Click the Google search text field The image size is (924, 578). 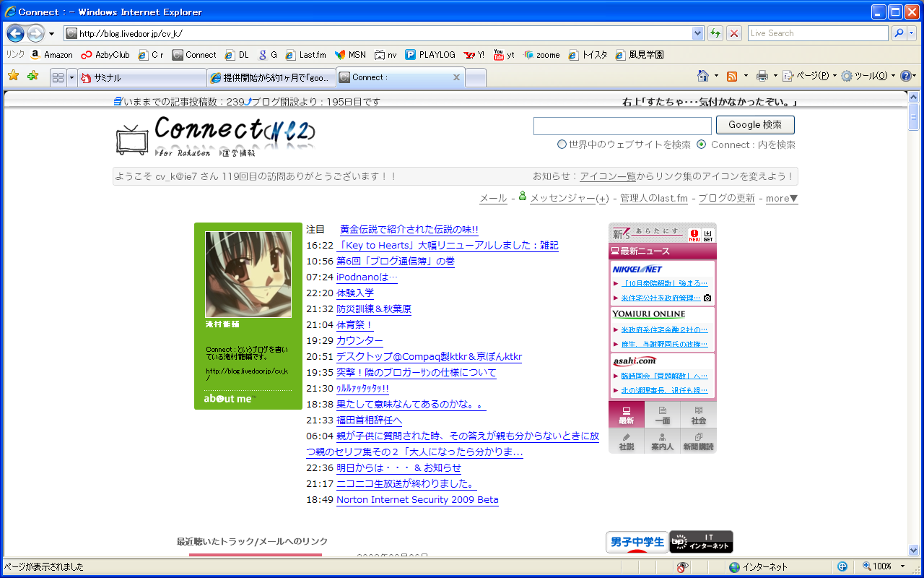coord(622,126)
